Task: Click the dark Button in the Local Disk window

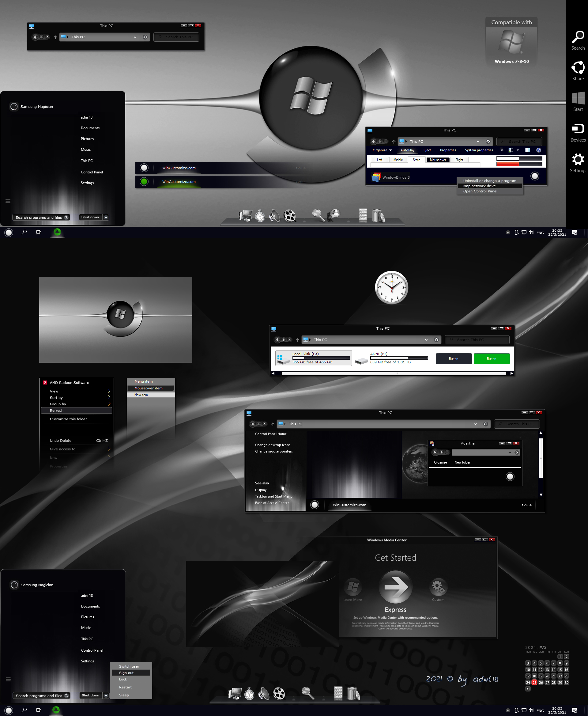Action: pos(453,358)
